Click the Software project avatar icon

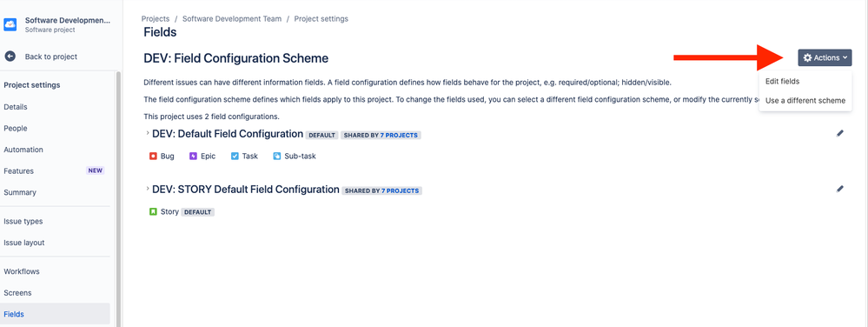pos(10,24)
